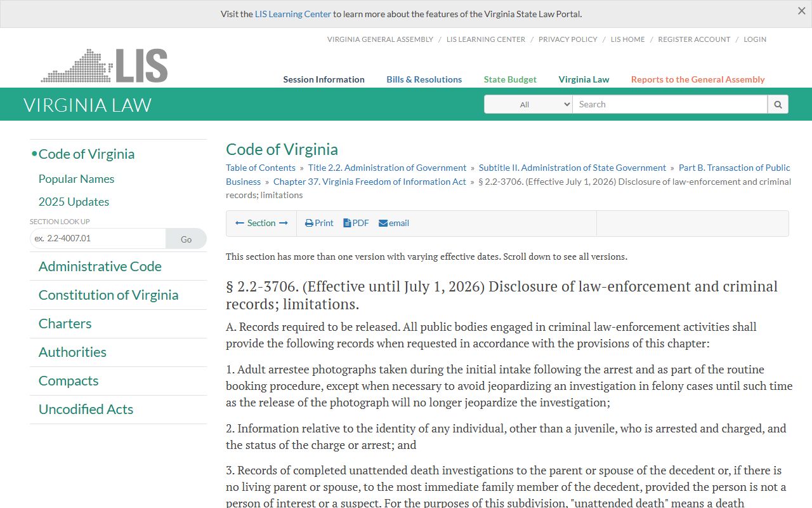Click Table of Contents breadcrumb
Screen dimensions: 812x508
tap(261, 168)
